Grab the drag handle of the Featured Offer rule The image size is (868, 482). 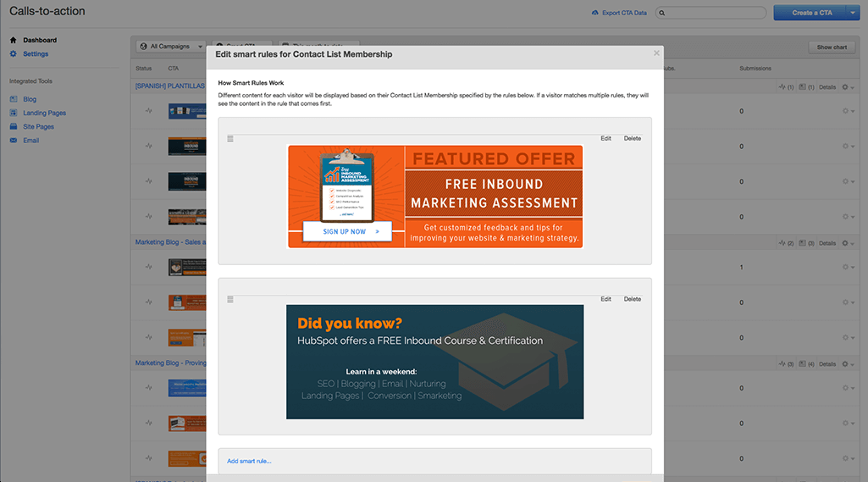coord(230,139)
